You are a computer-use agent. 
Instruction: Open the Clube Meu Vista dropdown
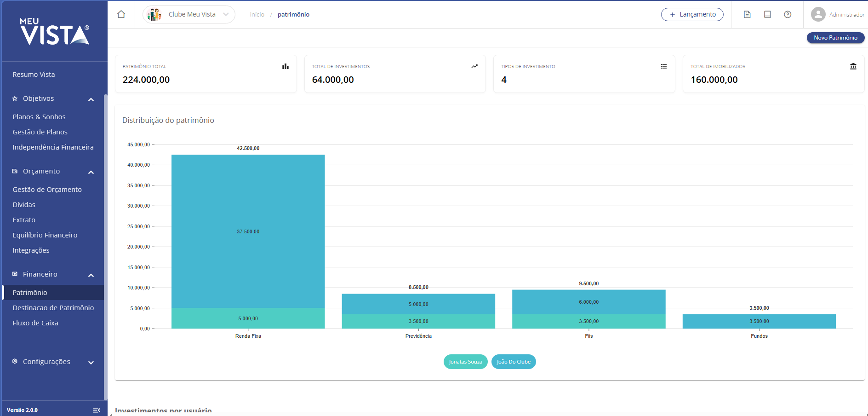[x=189, y=14]
